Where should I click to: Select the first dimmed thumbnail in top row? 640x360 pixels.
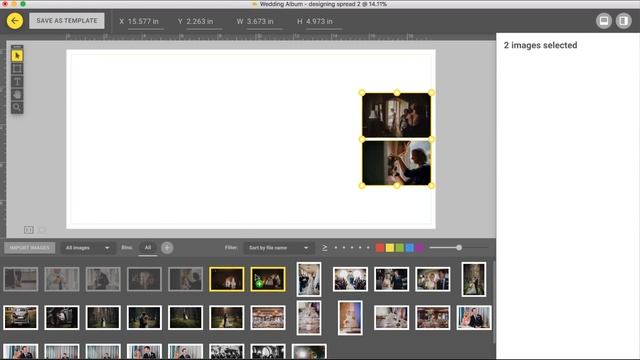[20, 279]
